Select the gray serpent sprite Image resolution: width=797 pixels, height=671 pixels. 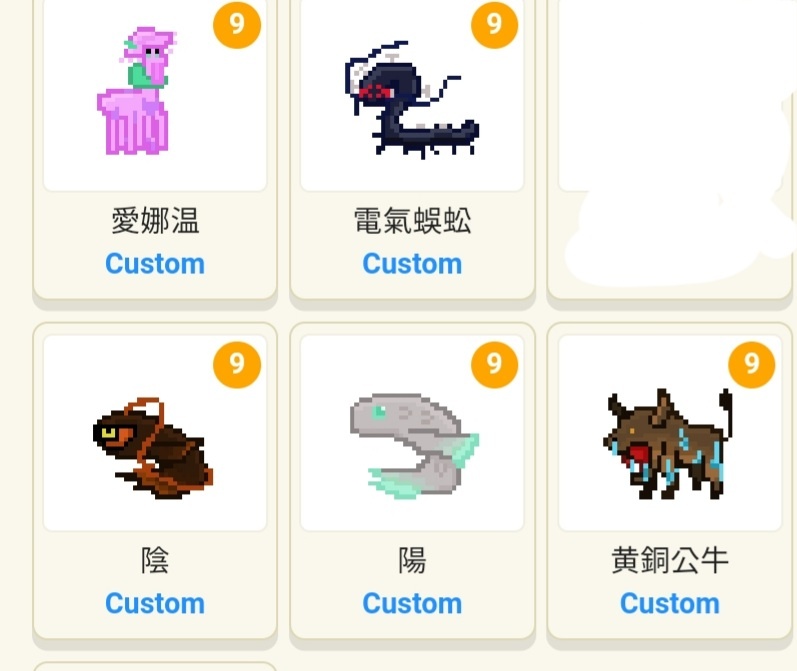coord(414,445)
